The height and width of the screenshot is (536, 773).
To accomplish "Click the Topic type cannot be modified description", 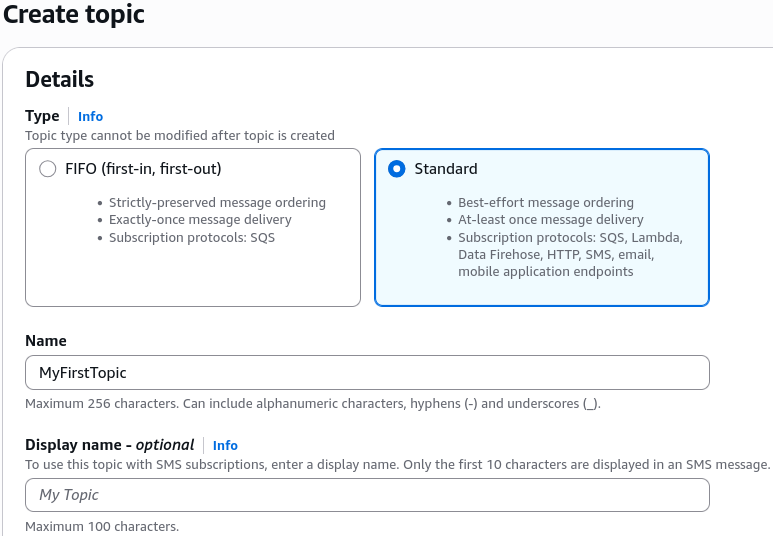I will click(180, 136).
